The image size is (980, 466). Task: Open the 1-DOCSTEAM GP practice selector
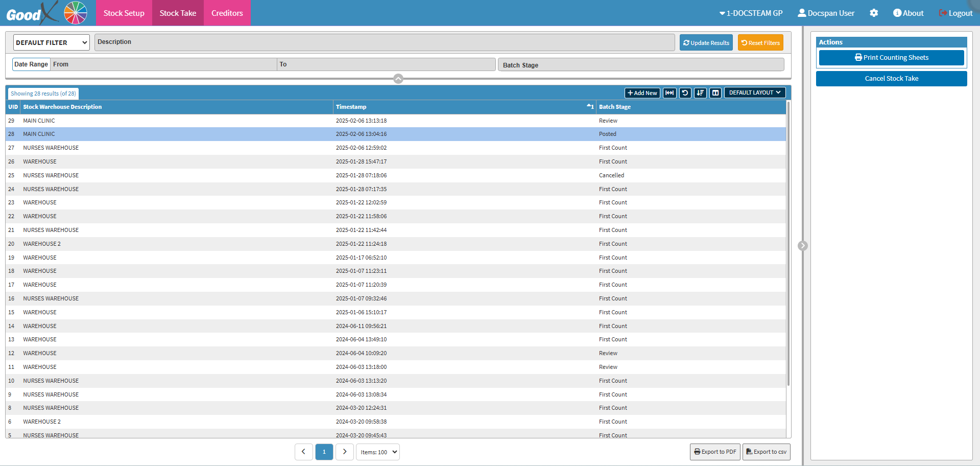pos(751,13)
